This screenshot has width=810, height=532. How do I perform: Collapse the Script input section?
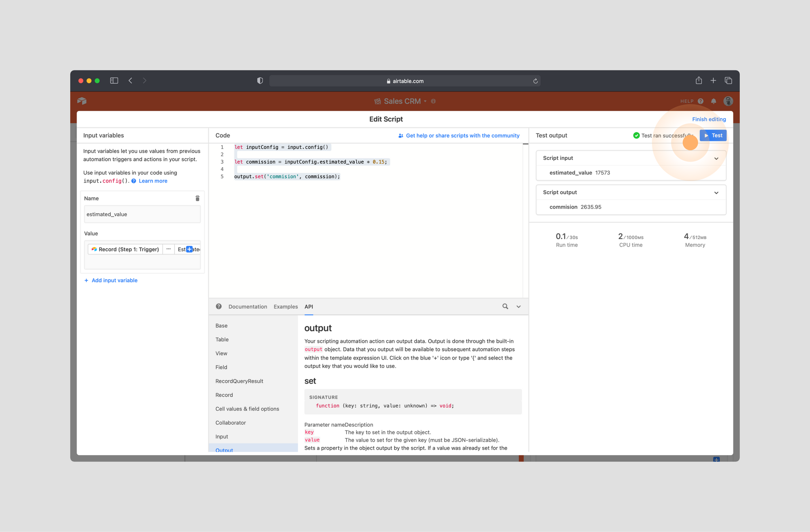(716, 158)
